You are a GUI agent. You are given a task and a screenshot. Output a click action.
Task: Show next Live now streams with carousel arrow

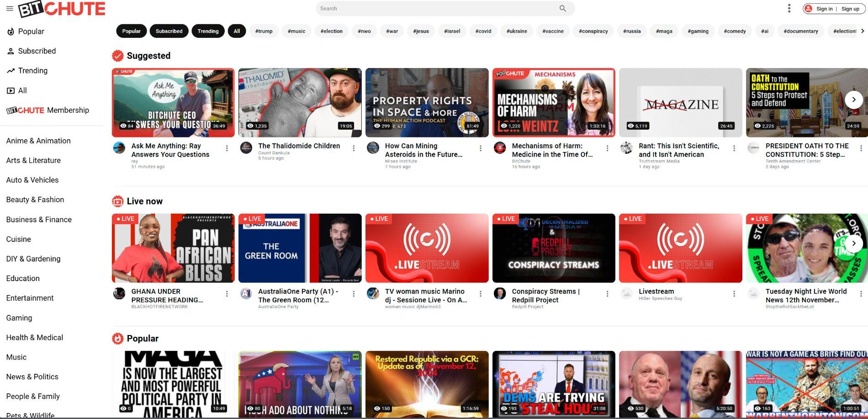point(854,243)
